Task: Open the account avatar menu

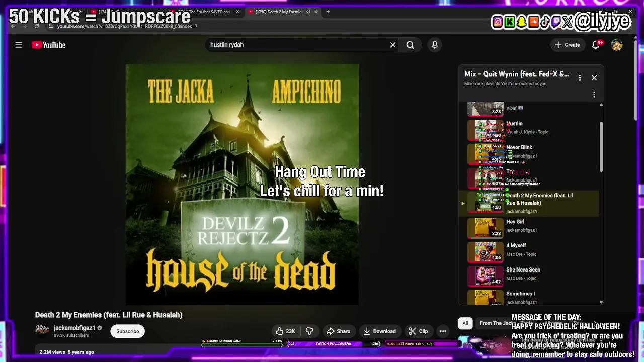Action: click(x=617, y=45)
